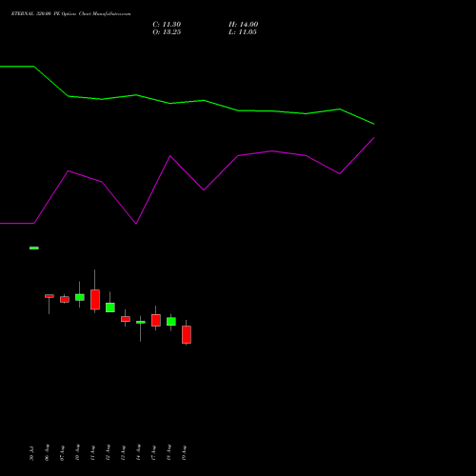Click the low value 'L: 11.05'

(243, 32)
